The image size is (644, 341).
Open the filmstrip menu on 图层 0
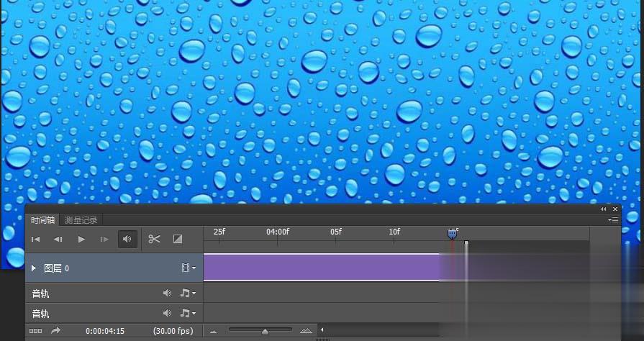click(189, 268)
